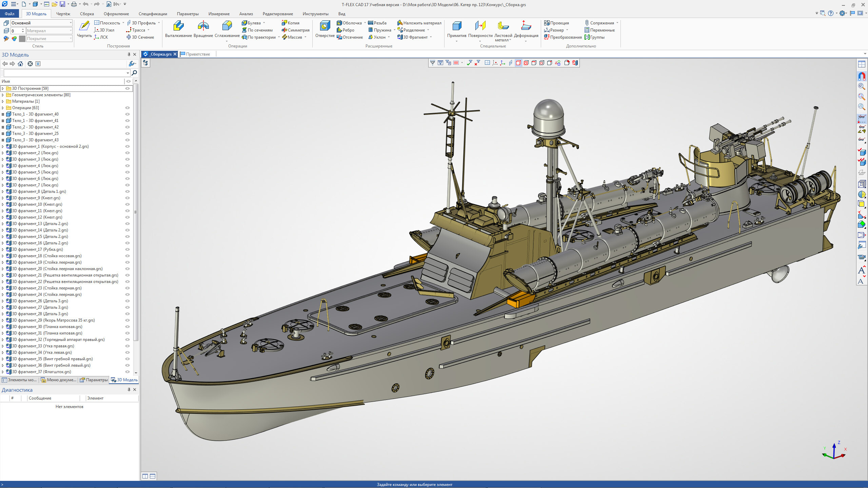Screen dimensions: 868x488
Task: Click the Булева operation icon
Action: tap(244, 23)
